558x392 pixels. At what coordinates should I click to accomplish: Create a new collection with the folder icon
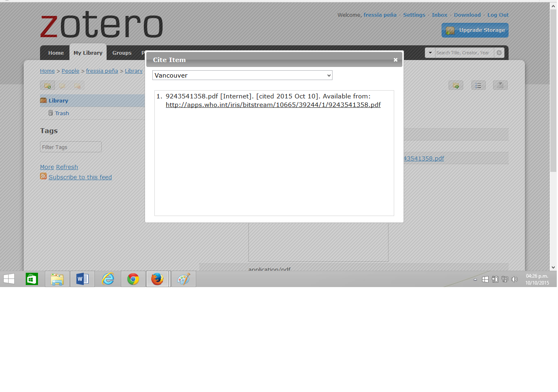click(x=48, y=85)
